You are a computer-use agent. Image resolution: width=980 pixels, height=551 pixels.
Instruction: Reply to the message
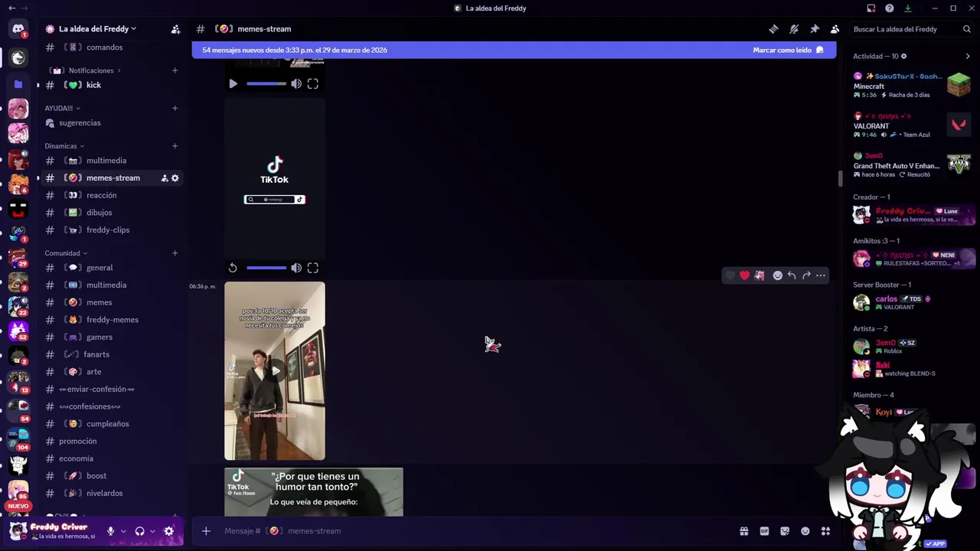[792, 275]
